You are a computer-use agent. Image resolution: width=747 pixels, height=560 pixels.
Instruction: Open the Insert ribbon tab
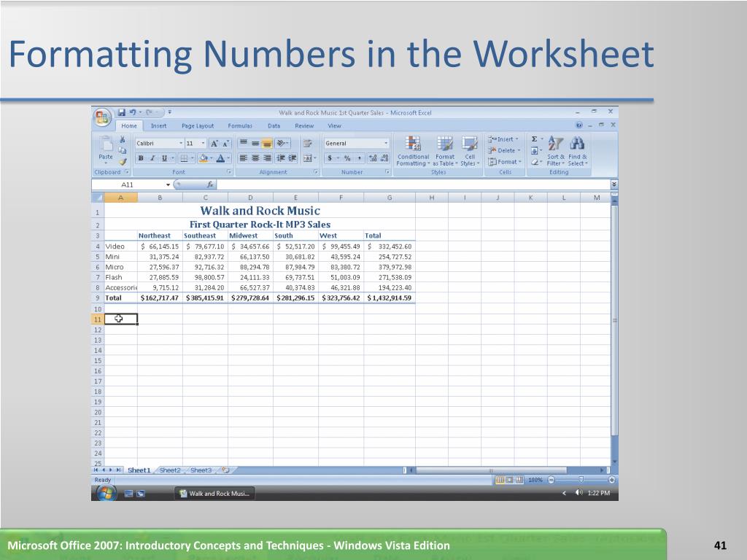point(158,125)
